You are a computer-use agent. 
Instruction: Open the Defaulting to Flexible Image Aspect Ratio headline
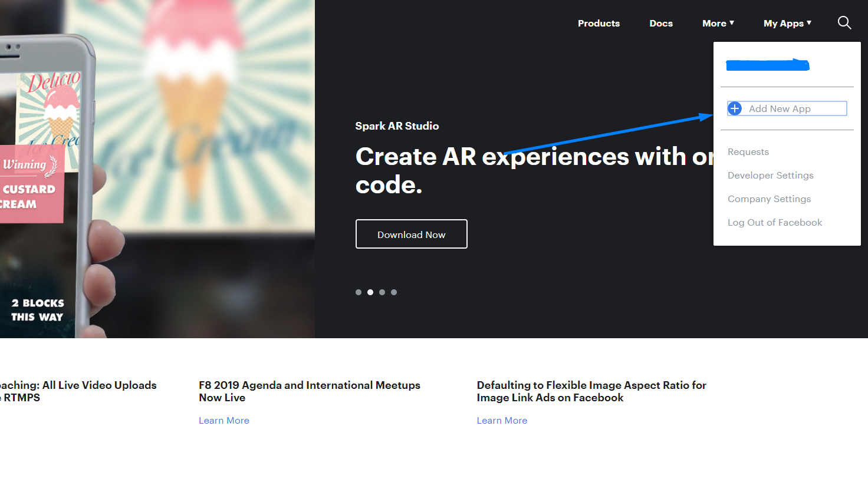point(591,391)
